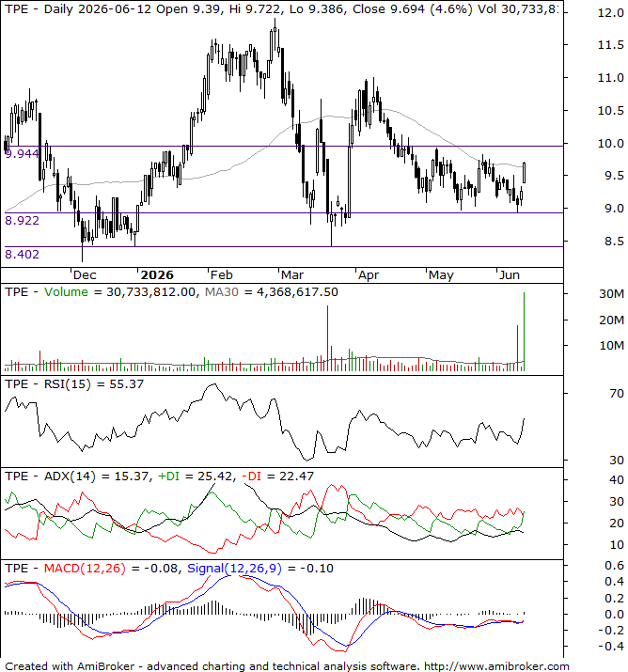
Task: Click the amibroker.com URL in the footer
Action: (x=496, y=666)
